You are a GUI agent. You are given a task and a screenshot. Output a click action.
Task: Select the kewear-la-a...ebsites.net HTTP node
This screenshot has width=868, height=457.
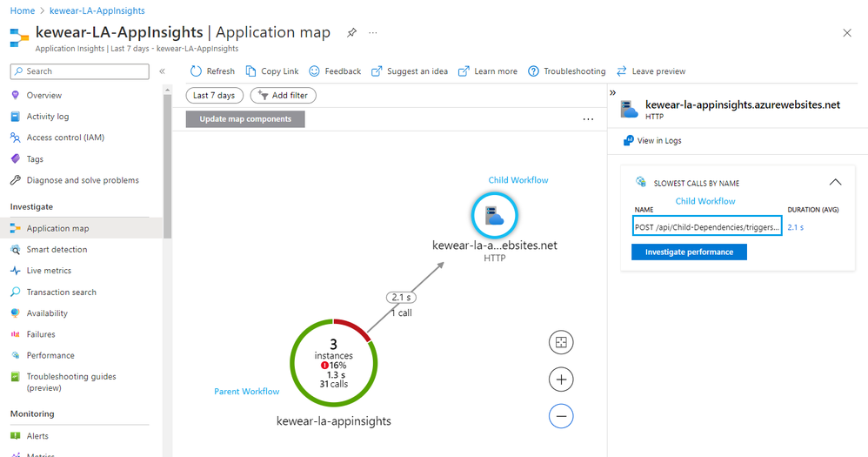[494, 216]
